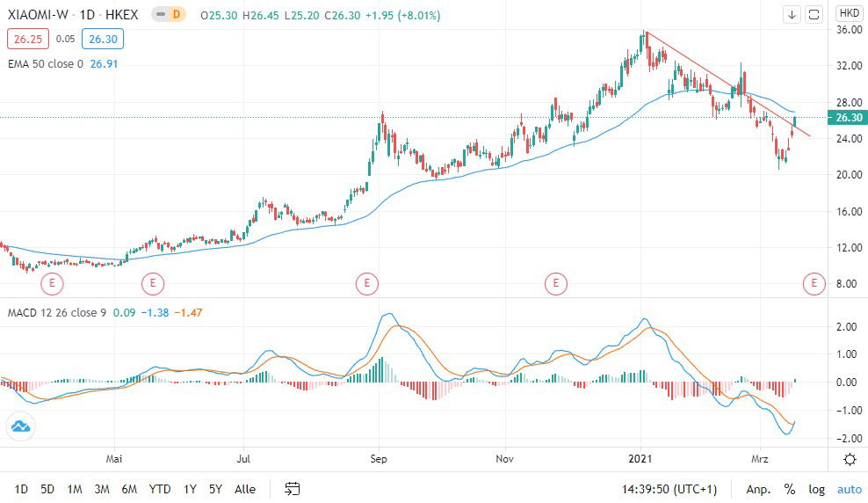Select the 1M time range
Screen dimensions: 868x503
coord(75,489)
